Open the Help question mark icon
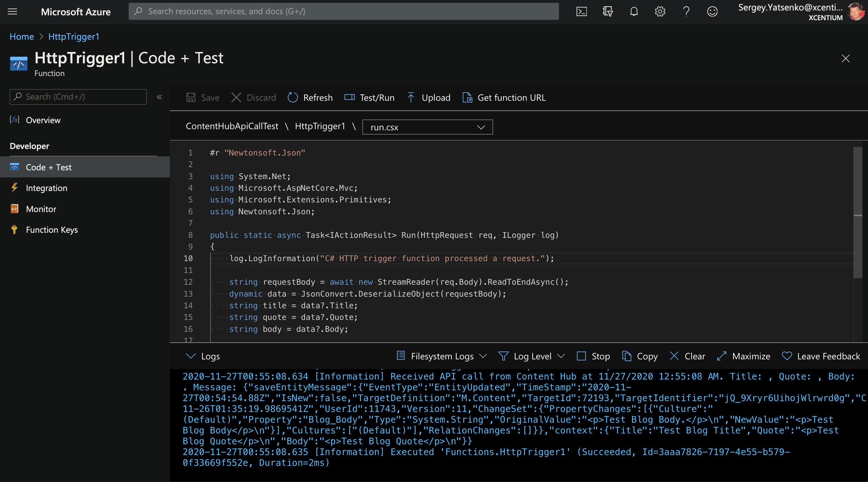Screen dimensions: 868x482 pyautogui.click(x=686, y=12)
